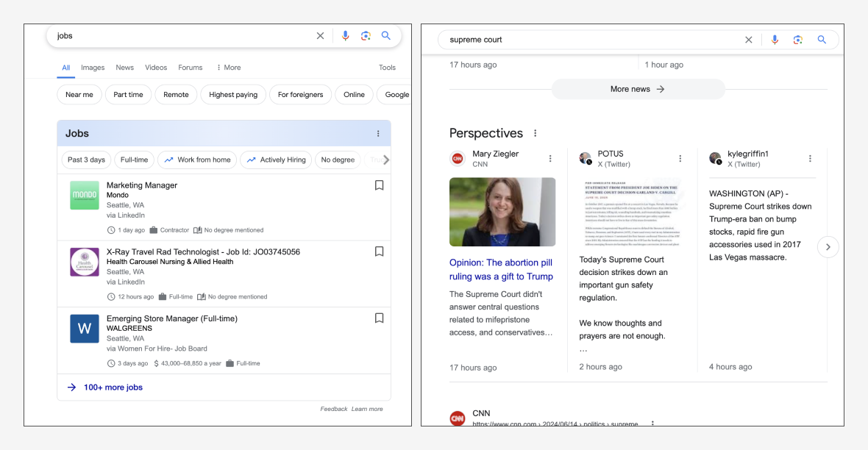
Task: Click the CNN avatar beside Mary Ziegler
Action: tap(458, 159)
